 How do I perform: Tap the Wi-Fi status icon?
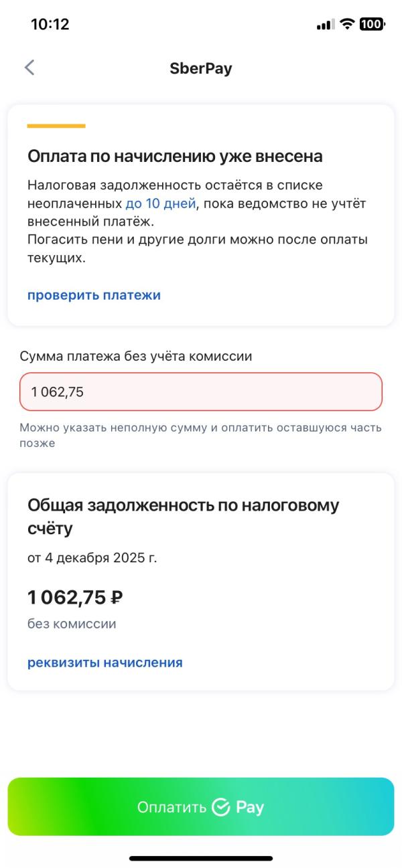click(346, 25)
